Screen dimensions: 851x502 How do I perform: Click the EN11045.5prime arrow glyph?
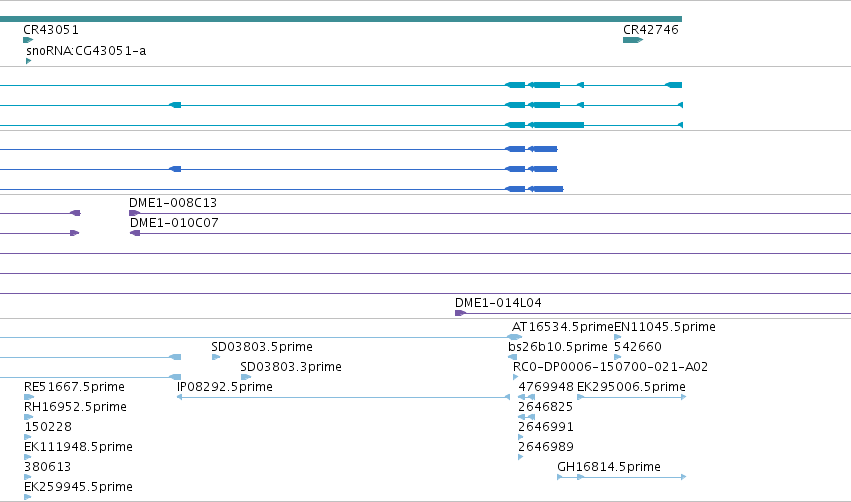pos(618,337)
